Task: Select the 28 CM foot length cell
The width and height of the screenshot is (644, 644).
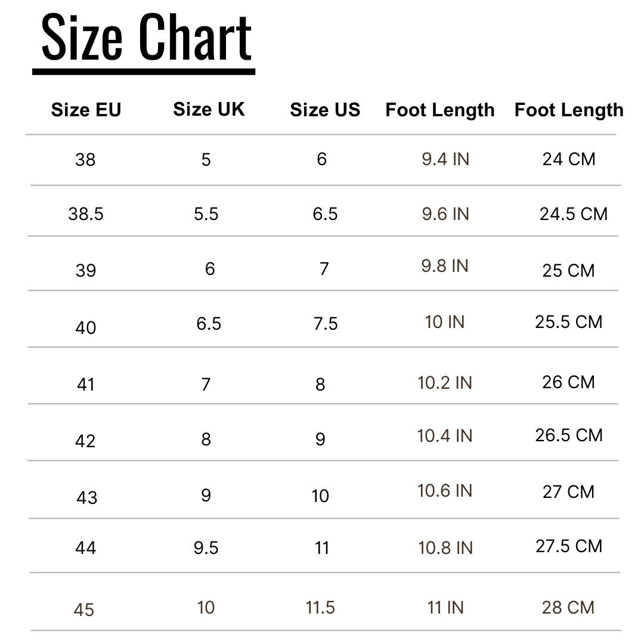Action: (568, 608)
